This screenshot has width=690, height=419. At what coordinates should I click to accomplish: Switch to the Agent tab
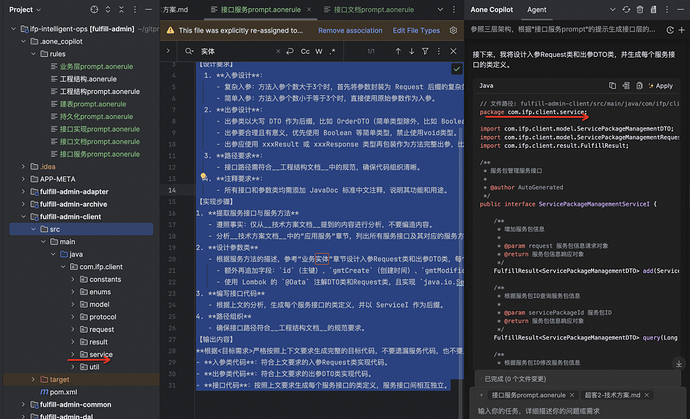pyautogui.click(x=536, y=9)
